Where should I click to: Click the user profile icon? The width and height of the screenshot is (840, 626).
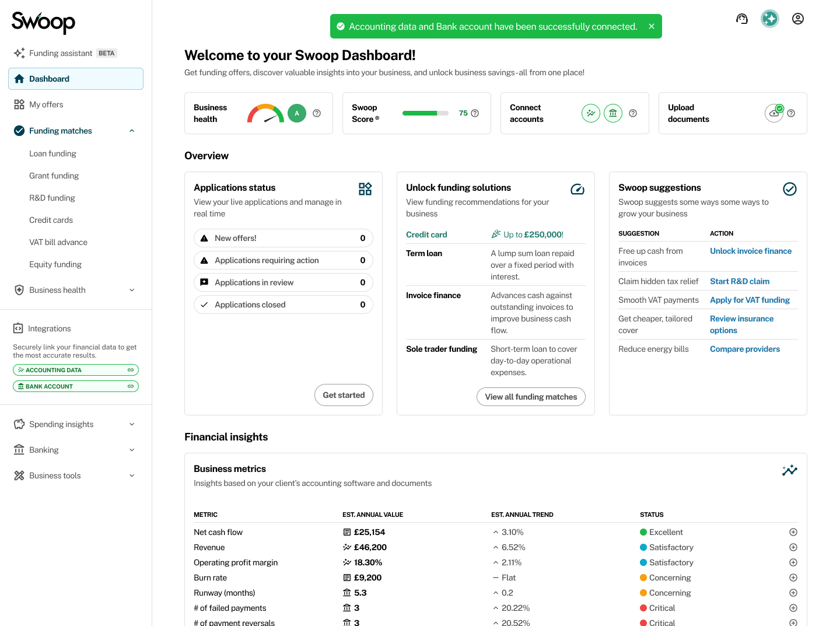(x=797, y=19)
